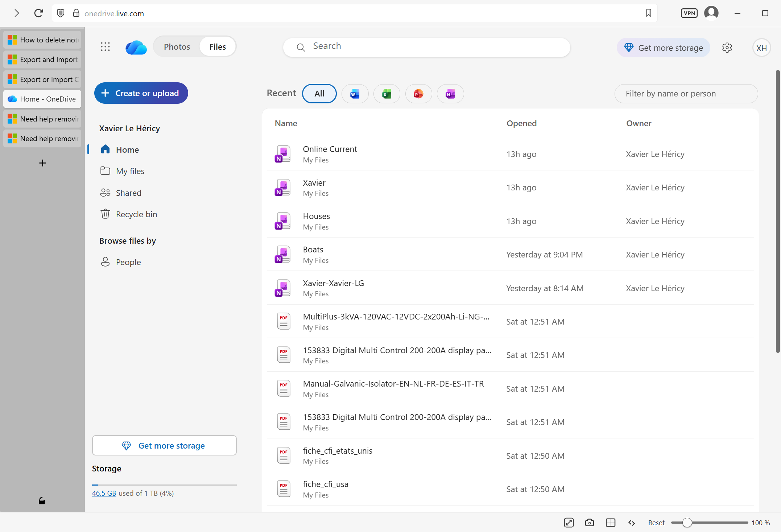Click the Filter by name or person field
Image resolution: width=781 pixels, height=532 pixels.
(x=686, y=94)
